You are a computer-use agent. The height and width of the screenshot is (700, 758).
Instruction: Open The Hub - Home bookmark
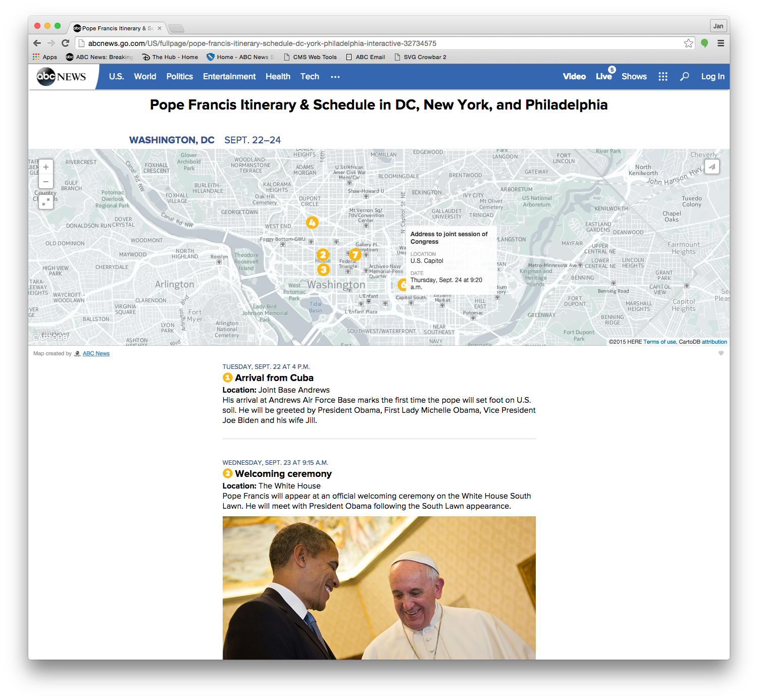coord(170,57)
